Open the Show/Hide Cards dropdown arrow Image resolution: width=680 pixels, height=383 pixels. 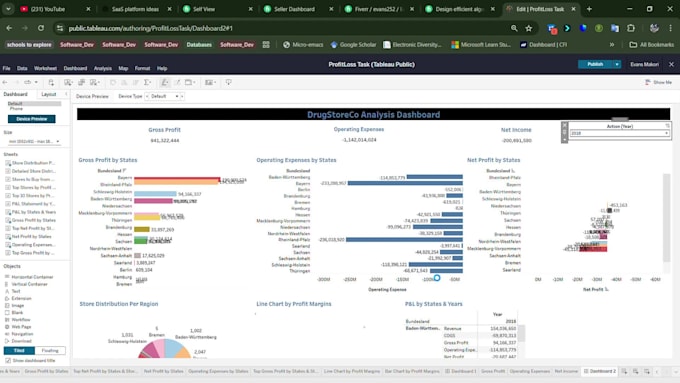pyautogui.click(x=215, y=82)
